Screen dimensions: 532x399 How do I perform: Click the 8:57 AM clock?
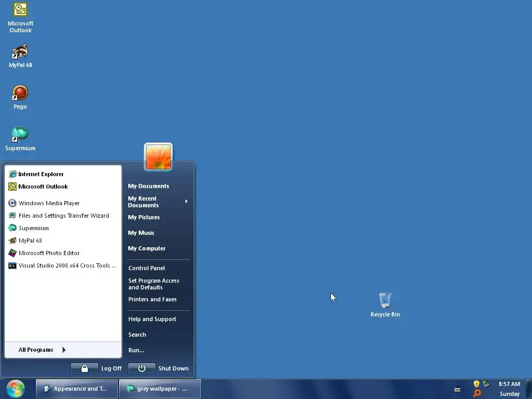(509, 384)
